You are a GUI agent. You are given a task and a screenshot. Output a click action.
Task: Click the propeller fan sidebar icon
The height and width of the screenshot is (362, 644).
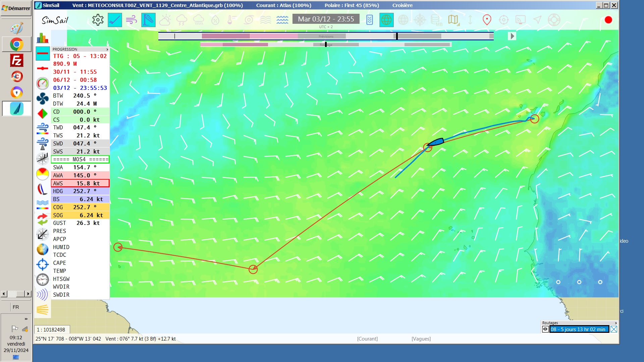[x=43, y=99]
